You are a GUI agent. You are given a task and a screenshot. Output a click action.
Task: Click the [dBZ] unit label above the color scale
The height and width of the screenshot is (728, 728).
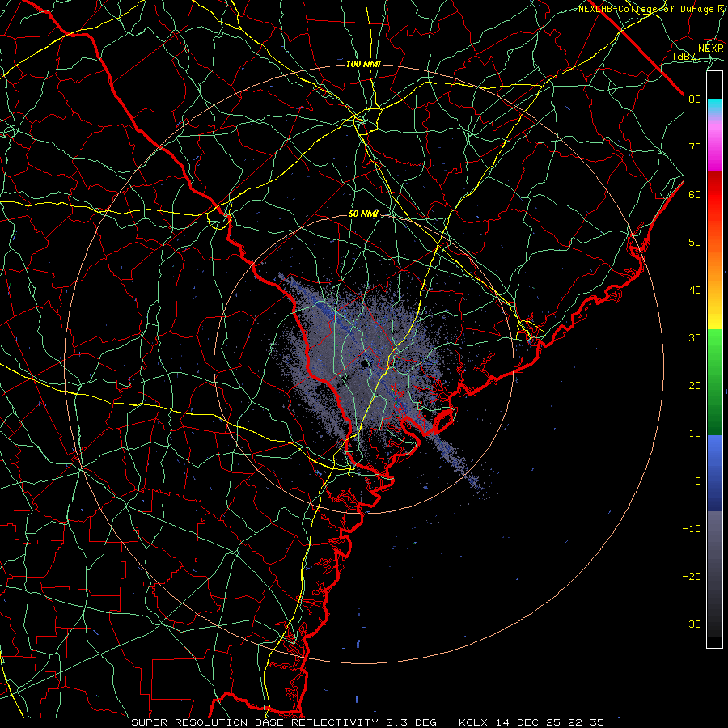[687, 57]
